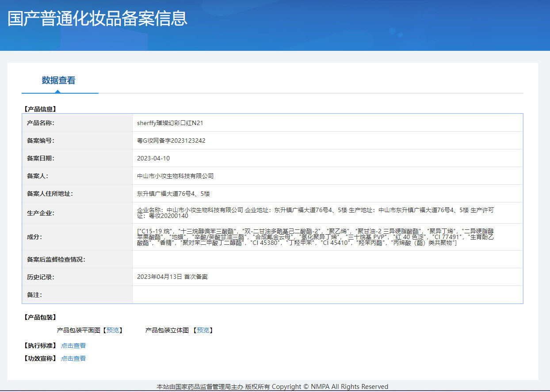Click the 备案后监督检查情况 label cell

[77, 259]
